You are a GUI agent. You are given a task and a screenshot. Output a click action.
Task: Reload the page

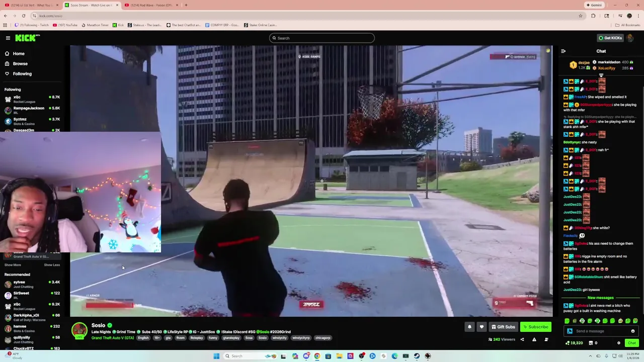pos(25,16)
